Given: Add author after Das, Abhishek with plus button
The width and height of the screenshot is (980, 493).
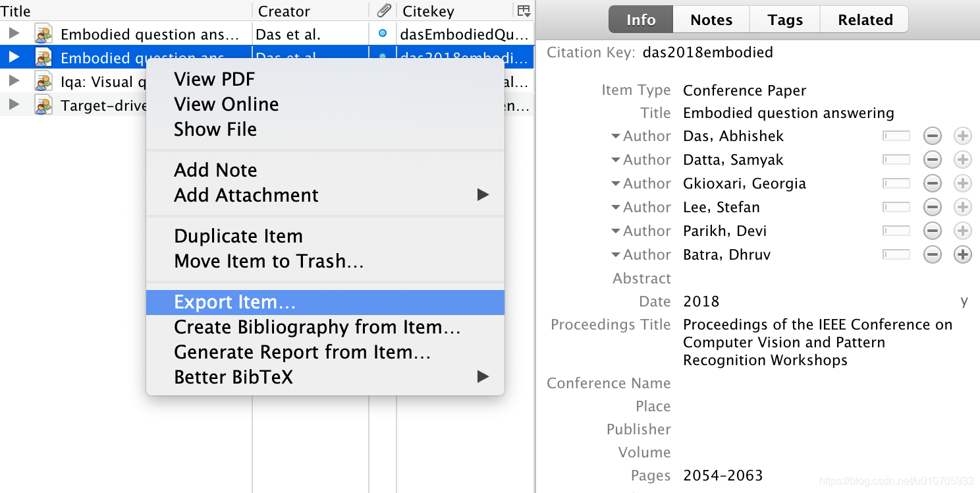Looking at the screenshot, I should [x=962, y=136].
